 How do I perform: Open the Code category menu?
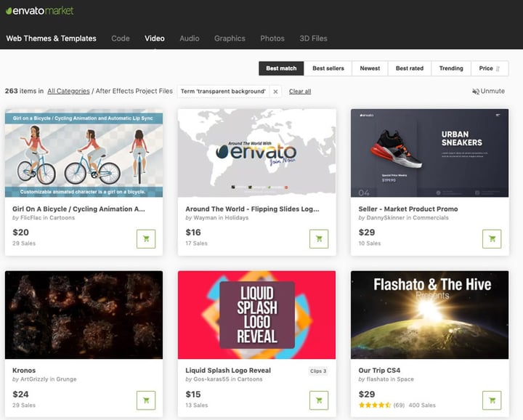121,39
